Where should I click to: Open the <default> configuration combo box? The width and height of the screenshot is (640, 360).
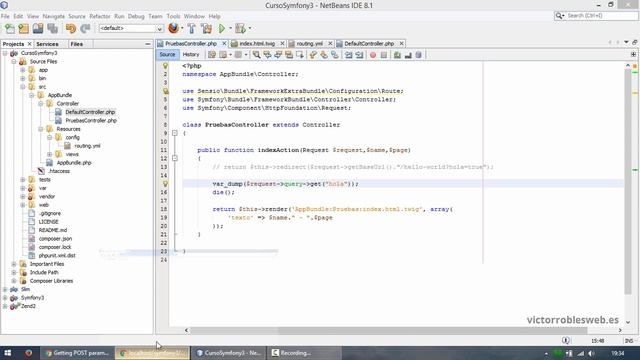pos(131,28)
